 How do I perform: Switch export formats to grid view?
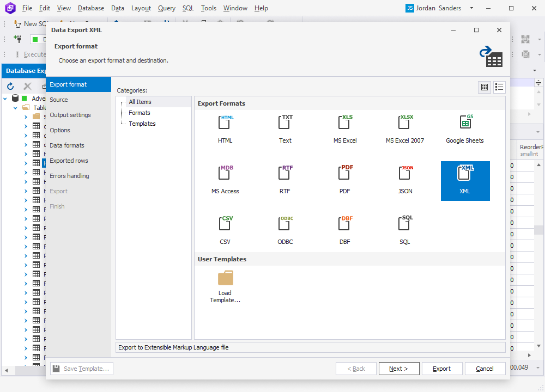click(484, 87)
